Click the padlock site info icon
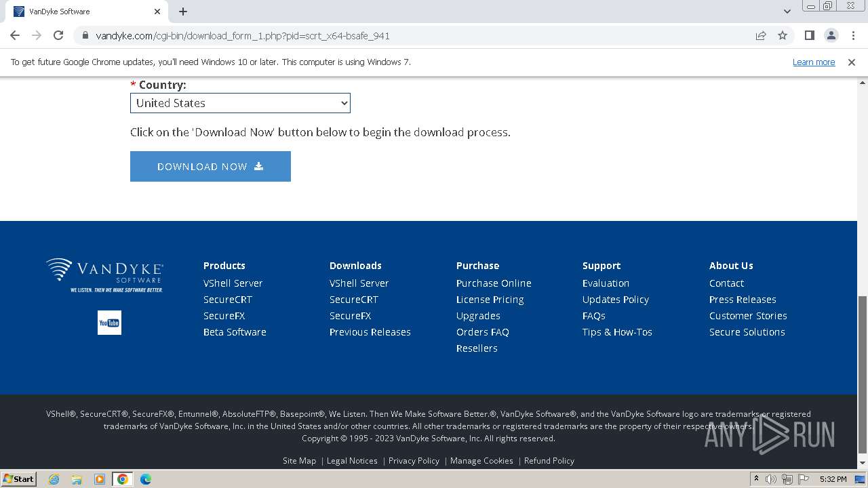 [x=85, y=35]
